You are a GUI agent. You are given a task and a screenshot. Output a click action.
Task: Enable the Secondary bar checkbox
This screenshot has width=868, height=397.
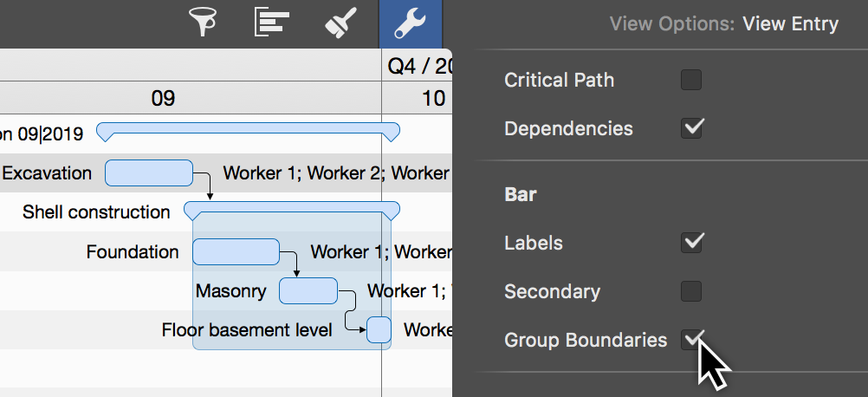point(691,291)
